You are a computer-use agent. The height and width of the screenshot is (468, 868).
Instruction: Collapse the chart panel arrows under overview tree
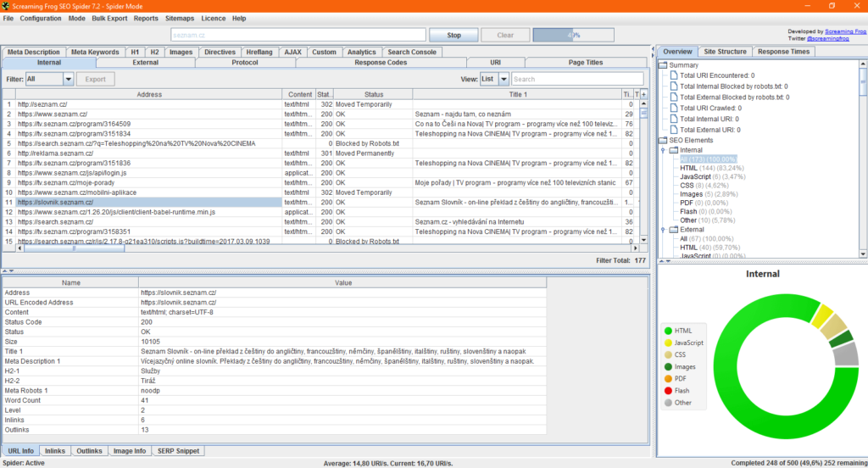click(x=665, y=261)
